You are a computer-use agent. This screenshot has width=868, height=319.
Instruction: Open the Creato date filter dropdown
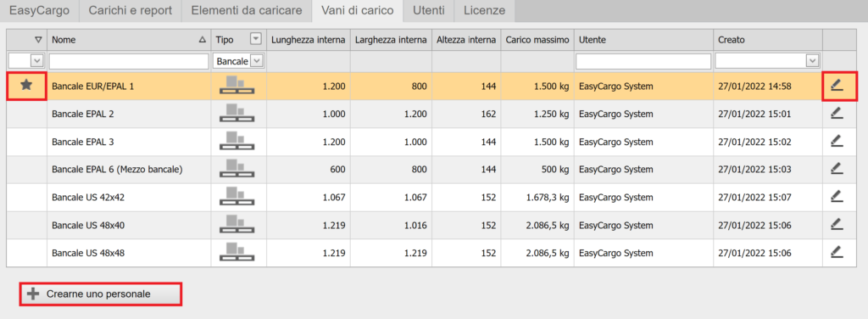[813, 61]
